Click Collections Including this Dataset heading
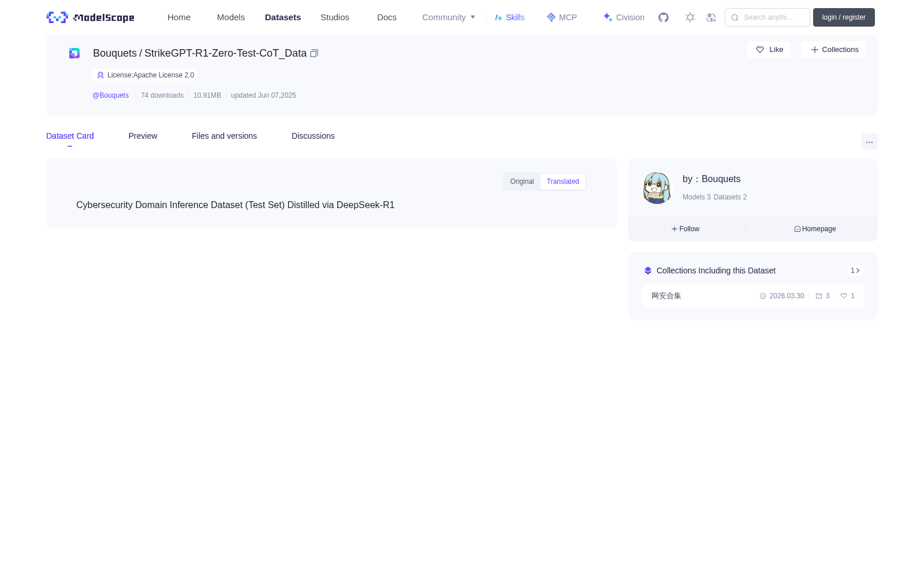The image size is (924, 578). (716, 271)
